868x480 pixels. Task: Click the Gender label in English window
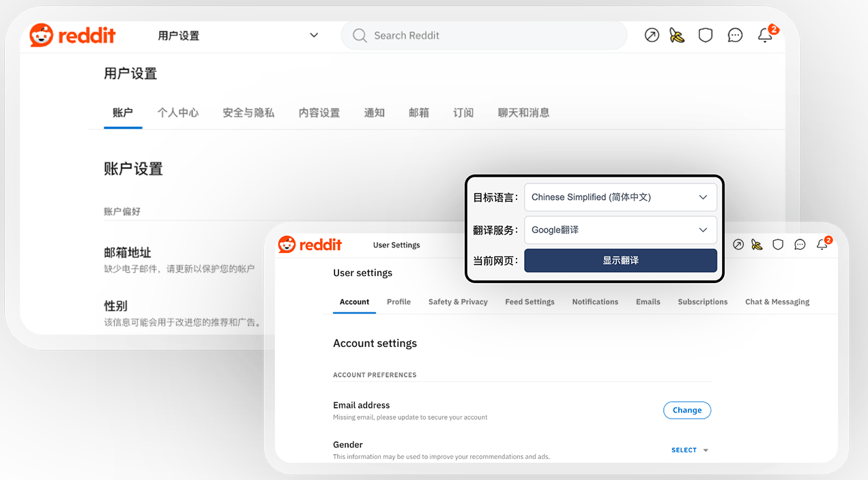click(348, 445)
